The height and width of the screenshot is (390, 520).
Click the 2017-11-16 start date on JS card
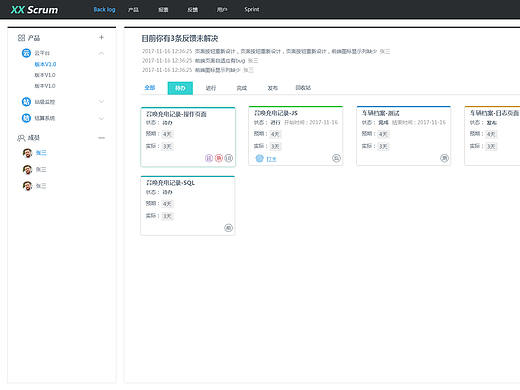323,122
